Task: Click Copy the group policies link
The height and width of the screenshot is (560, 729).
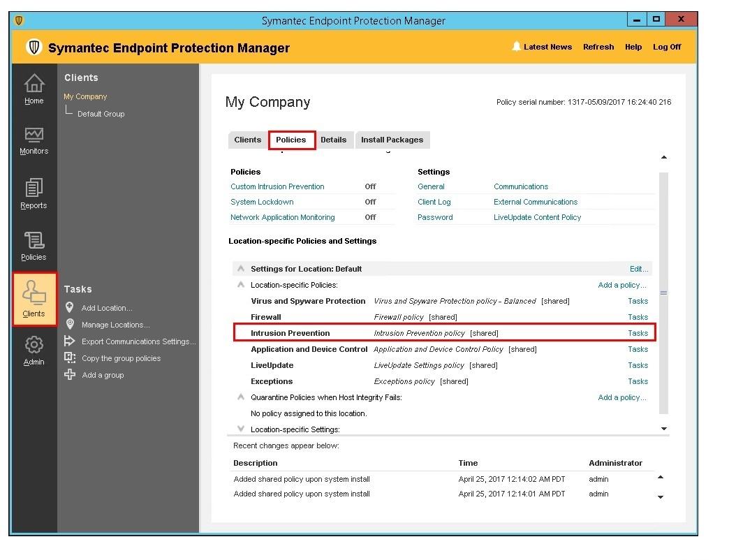Action: click(121, 358)
